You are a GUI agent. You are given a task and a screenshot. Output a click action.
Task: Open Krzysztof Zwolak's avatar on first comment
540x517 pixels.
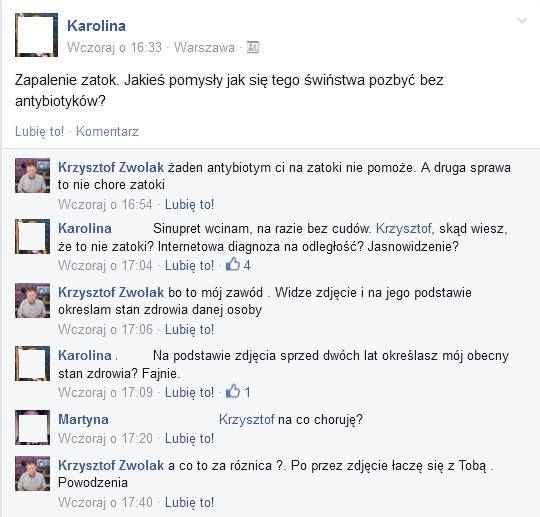tap(32, 176)
